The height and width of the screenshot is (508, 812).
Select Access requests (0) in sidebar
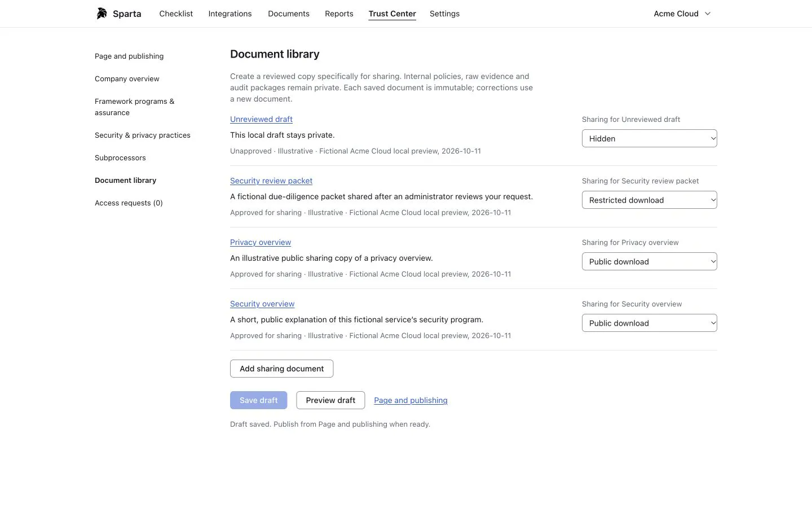click(x=129, y=203)
